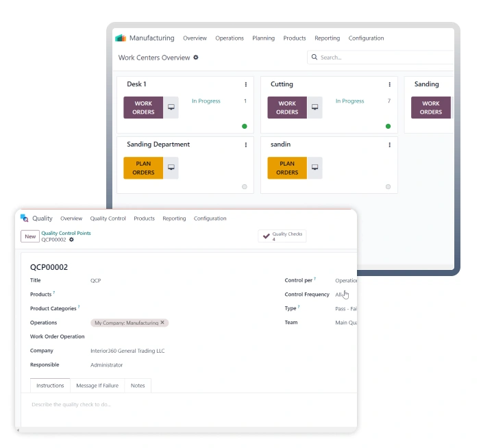Screen dimensions: 481x448
Task: Click the search magnifier icon
Action: pyautogui.click(x=314, y=57)
